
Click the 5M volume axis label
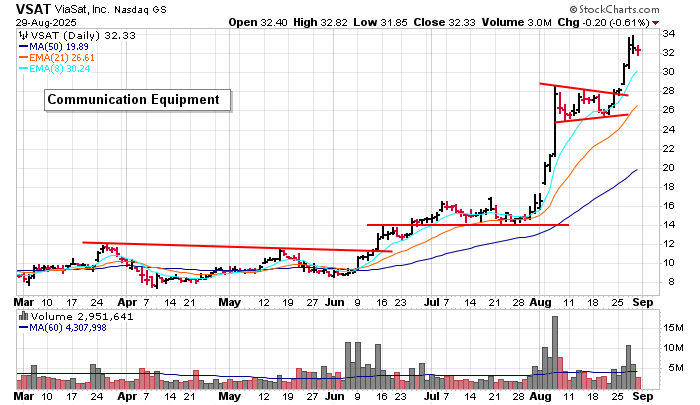pos(676,368)
